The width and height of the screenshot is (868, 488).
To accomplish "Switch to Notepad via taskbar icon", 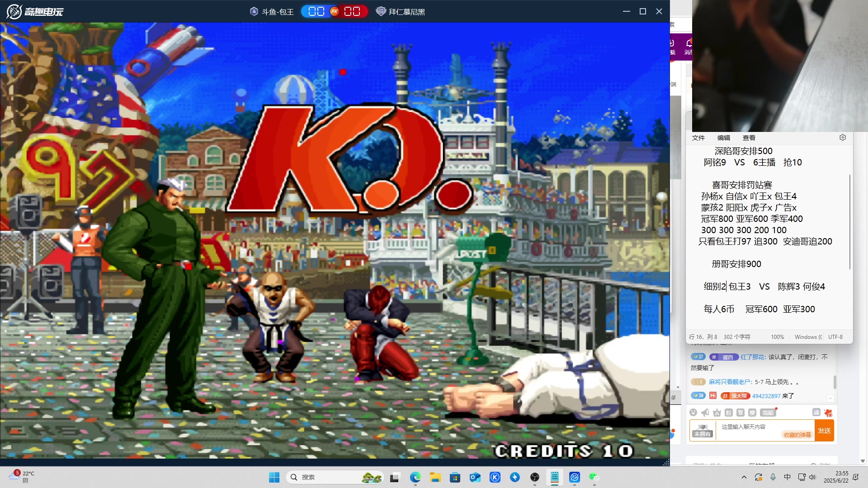I will [x=555, y=477].
